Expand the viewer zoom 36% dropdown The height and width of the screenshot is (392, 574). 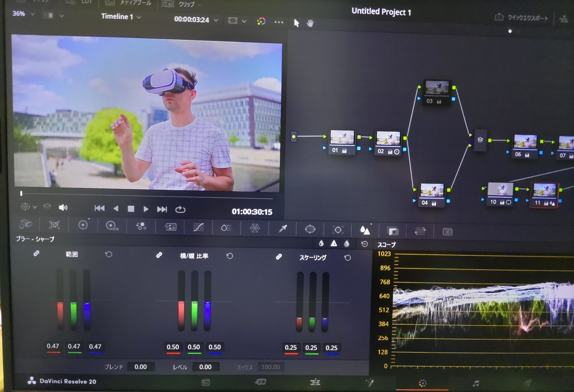[32, 14]
